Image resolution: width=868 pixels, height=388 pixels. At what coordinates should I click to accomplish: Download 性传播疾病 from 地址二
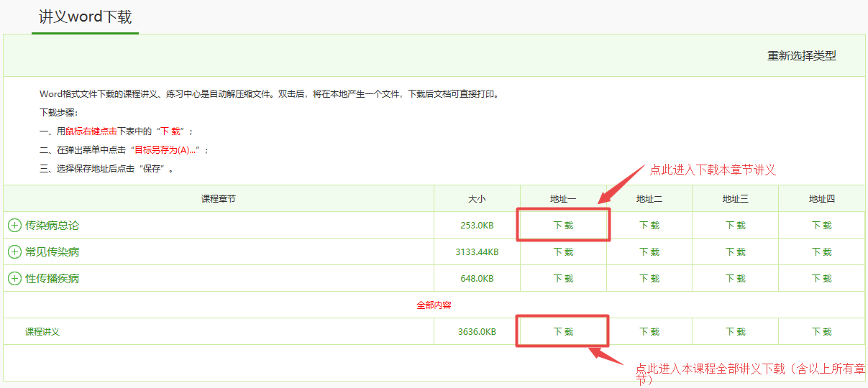(x=649, y=279)
